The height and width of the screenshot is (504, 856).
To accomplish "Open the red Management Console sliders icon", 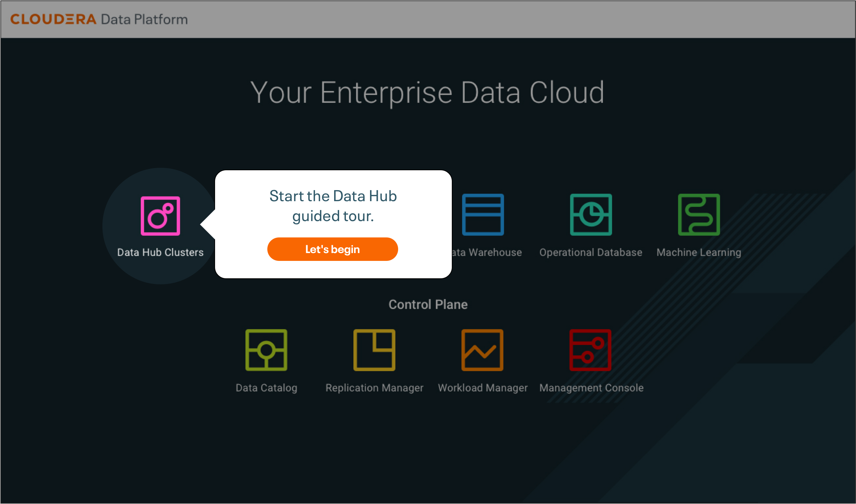I will [x=590, y=350].
